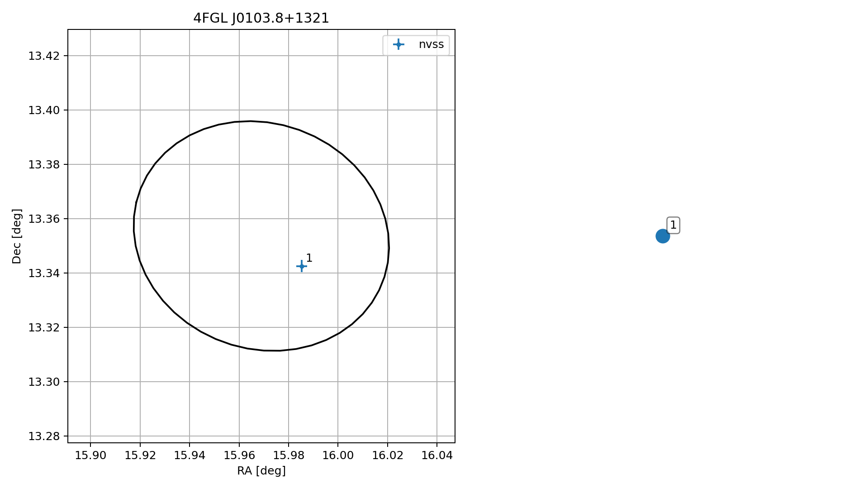The width and height of the screenshot is (868, 489).
Task: Click the nvss legend label
Action: [x=431, y=44]
